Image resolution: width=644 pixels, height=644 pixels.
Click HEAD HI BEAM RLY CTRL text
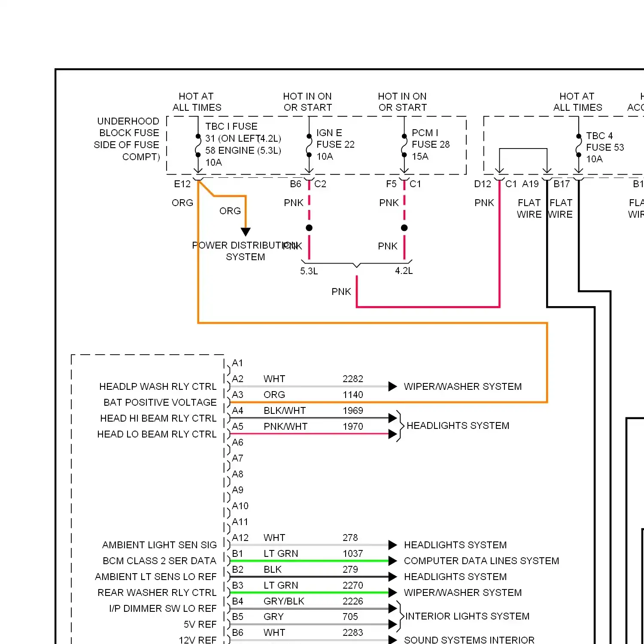(x=158, y=418)
